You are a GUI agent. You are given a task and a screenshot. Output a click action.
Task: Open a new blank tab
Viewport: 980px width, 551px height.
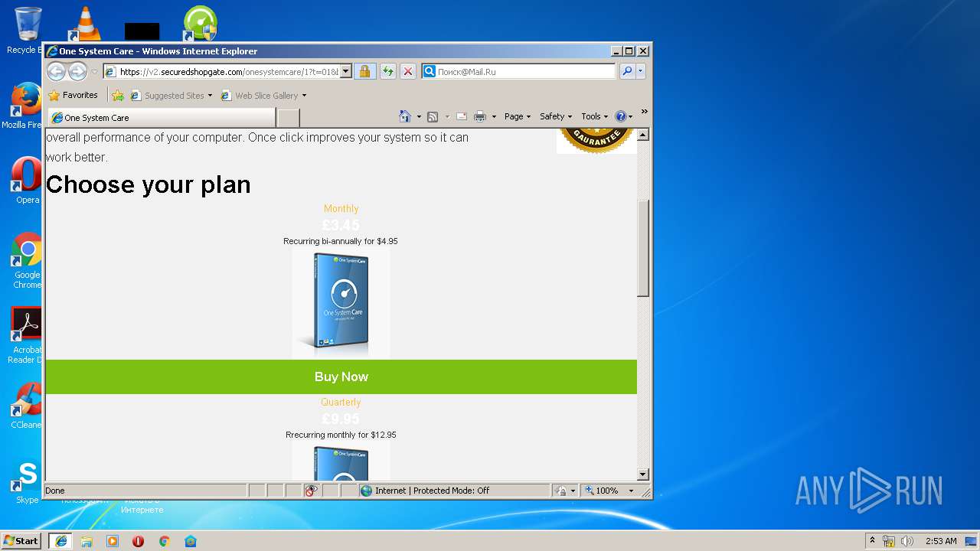tap(288, 118)
